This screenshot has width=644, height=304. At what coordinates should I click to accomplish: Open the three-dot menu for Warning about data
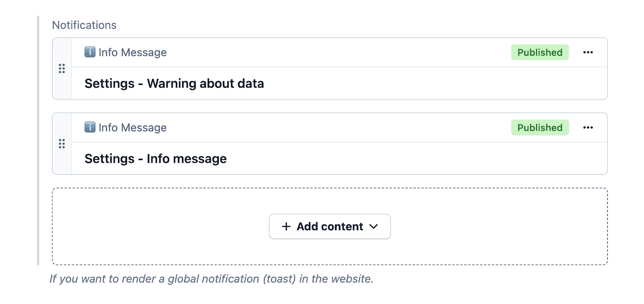(x=588, y=52)
